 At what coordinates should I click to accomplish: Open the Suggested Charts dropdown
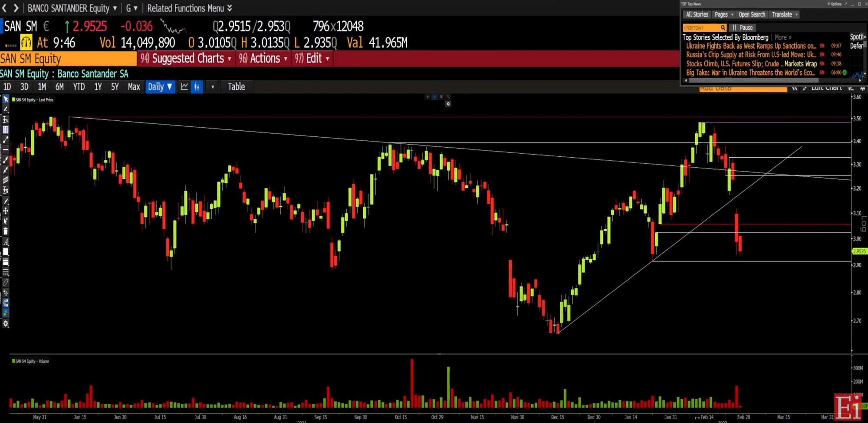pos(186,58)
